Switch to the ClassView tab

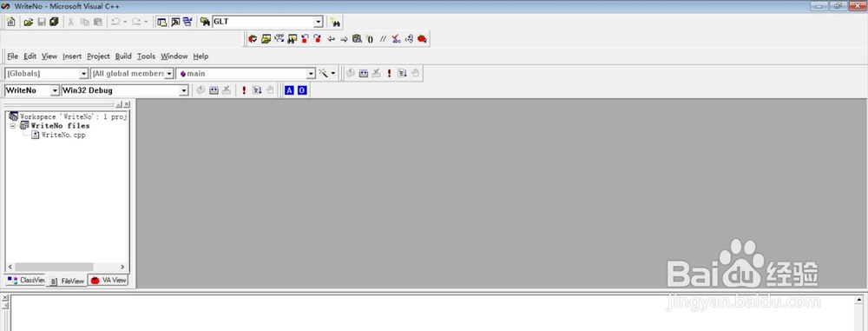[26, 280]
